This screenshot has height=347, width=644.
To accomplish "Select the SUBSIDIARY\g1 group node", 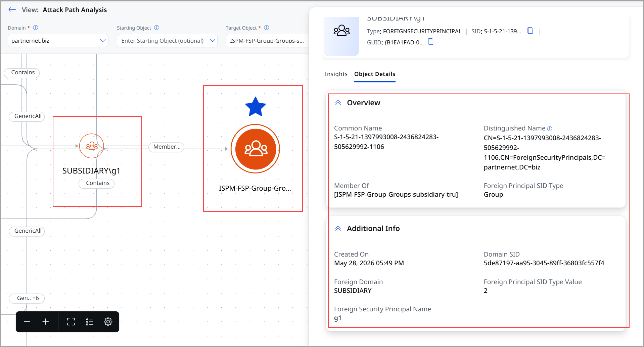I will (x=92, y=146).
